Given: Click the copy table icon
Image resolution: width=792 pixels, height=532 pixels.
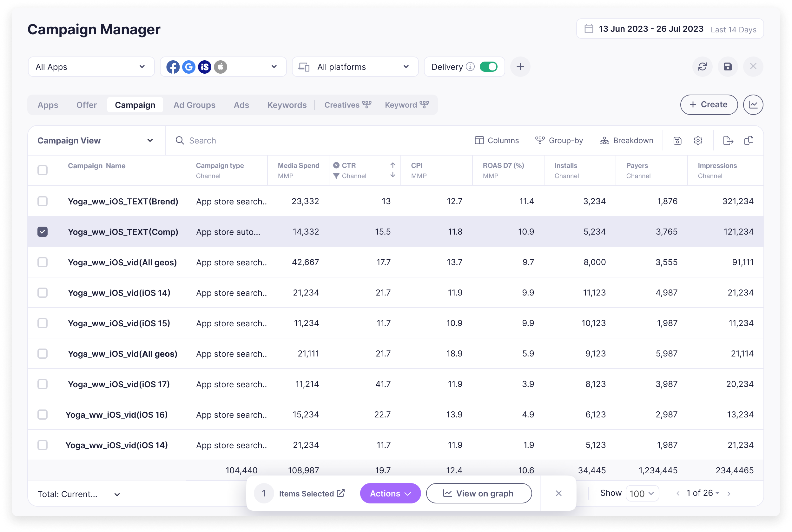Looking at the screenshot, I should point(749,141).
